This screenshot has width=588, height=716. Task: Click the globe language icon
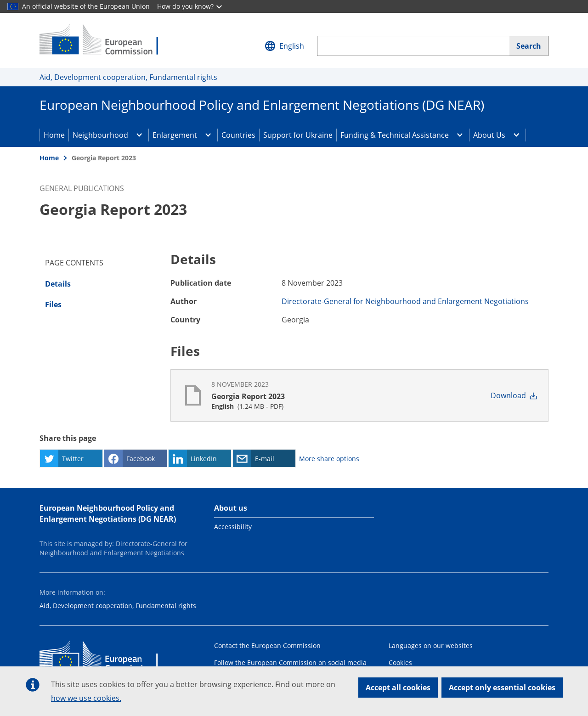point(270,46)
